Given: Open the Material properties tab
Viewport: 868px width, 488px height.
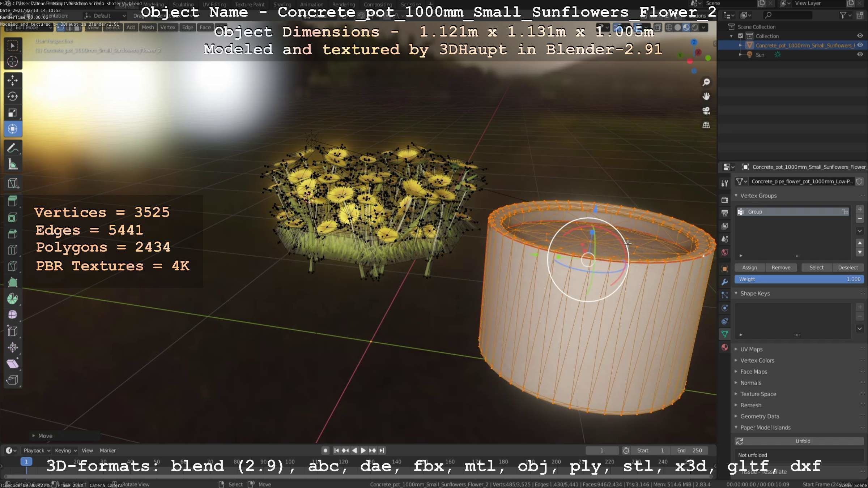Looking at the screenshot, I should [725, 347].
